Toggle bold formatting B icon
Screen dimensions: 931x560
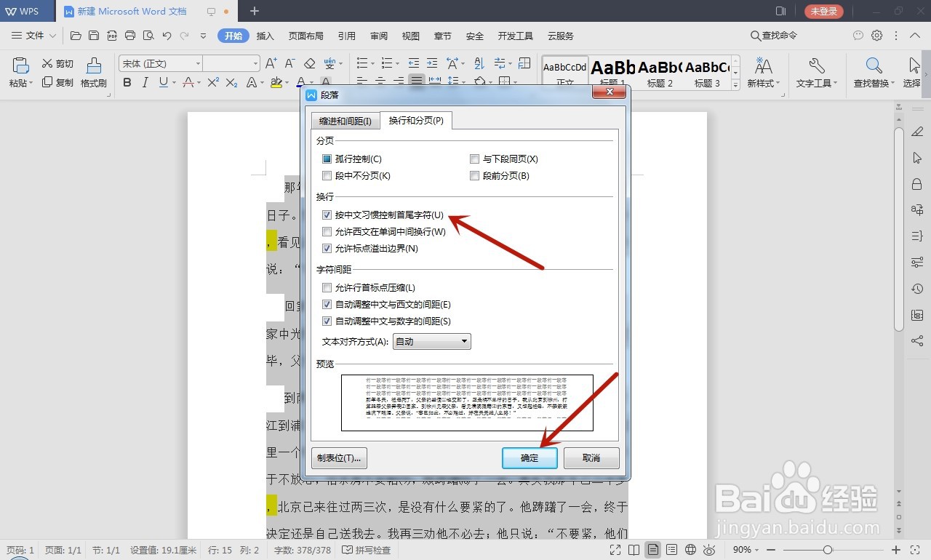click(x=127, y=82)
